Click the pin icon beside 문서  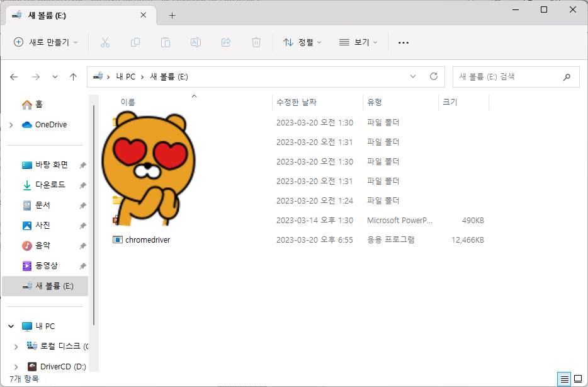pos(83,205)
